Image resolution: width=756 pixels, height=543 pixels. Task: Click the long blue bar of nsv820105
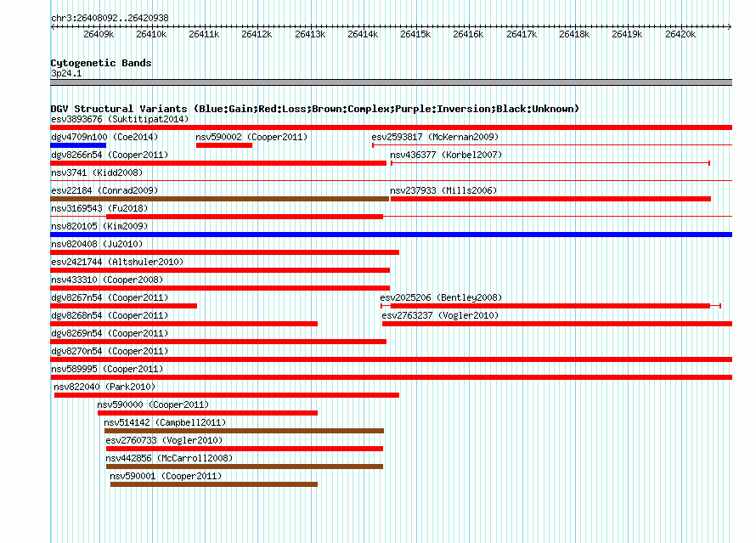391,235
